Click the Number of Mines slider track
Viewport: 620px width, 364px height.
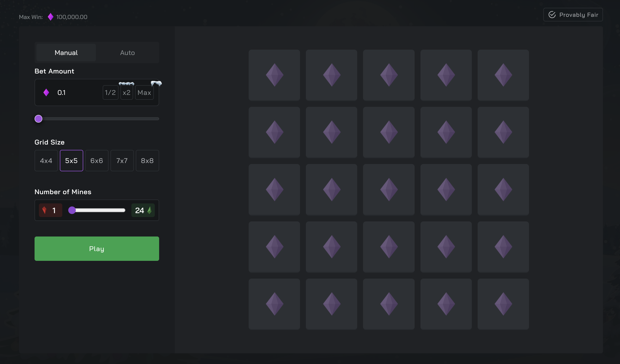(x=98, y=210)
